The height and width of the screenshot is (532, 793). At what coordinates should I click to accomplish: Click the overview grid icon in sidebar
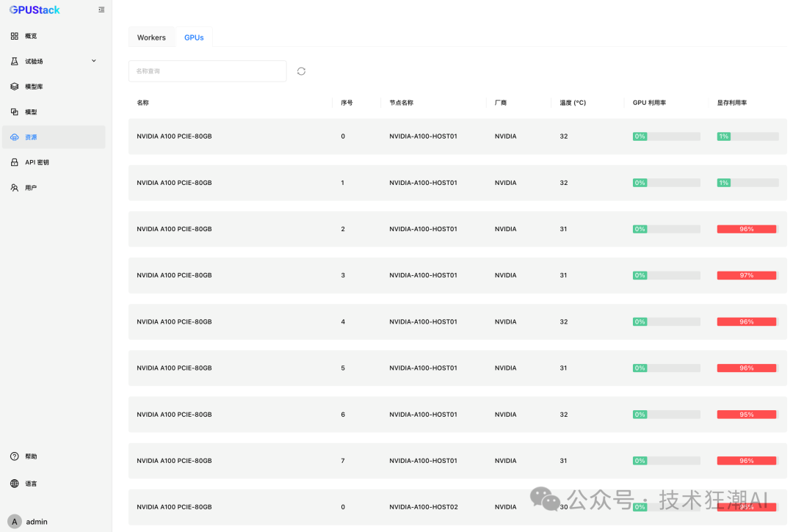(15, 36)
